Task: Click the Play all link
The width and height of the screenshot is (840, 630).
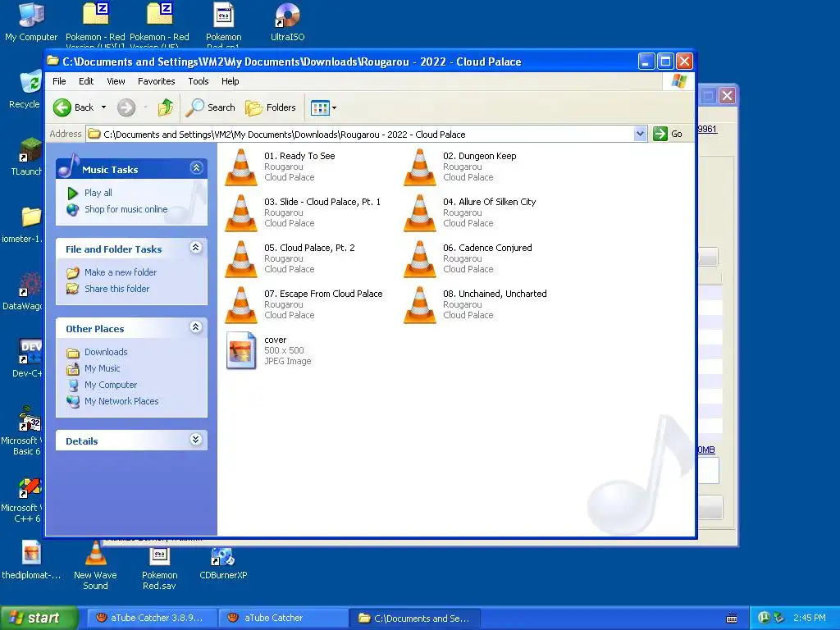Action: click(98, 193)
